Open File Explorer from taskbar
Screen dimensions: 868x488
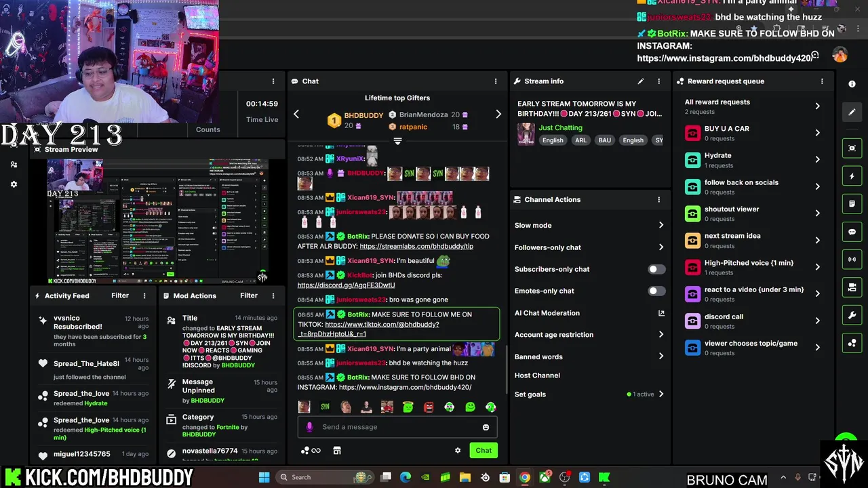[x=465, y=477]
